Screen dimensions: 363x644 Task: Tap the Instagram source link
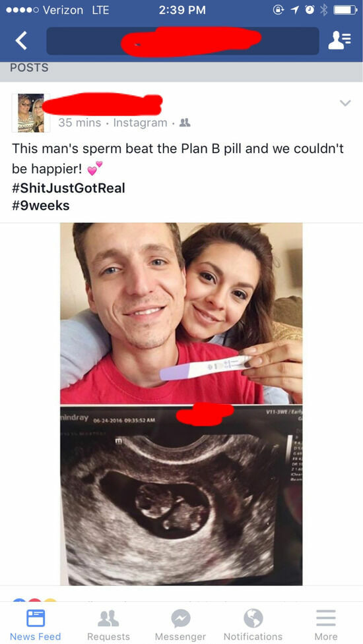pyautogui.click(x=140, y=123)
